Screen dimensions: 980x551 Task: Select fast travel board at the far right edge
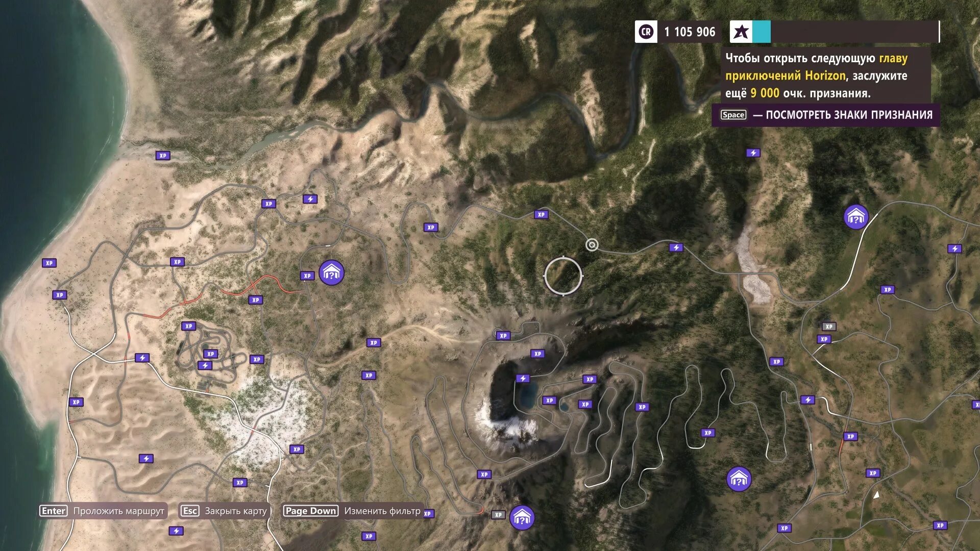(954, 248)
